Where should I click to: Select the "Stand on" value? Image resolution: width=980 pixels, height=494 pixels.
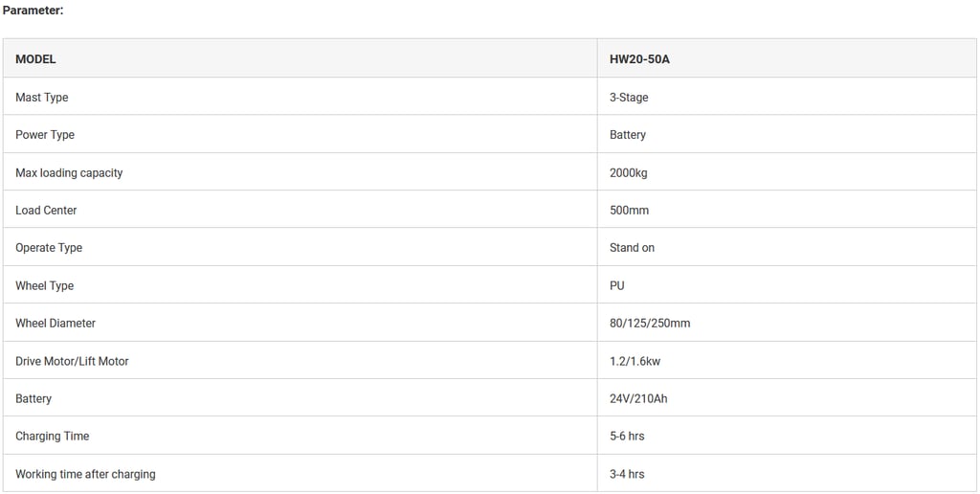click(632, 248)
